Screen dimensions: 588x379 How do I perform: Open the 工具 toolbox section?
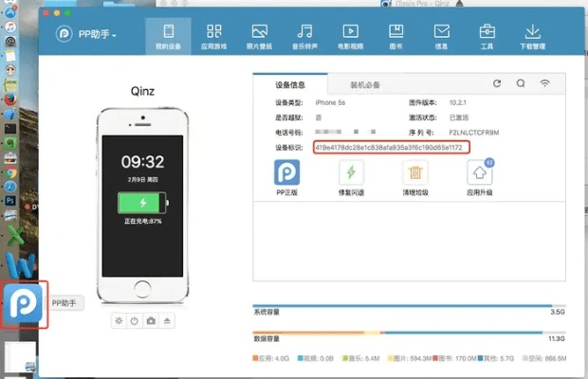pos(487,36)
